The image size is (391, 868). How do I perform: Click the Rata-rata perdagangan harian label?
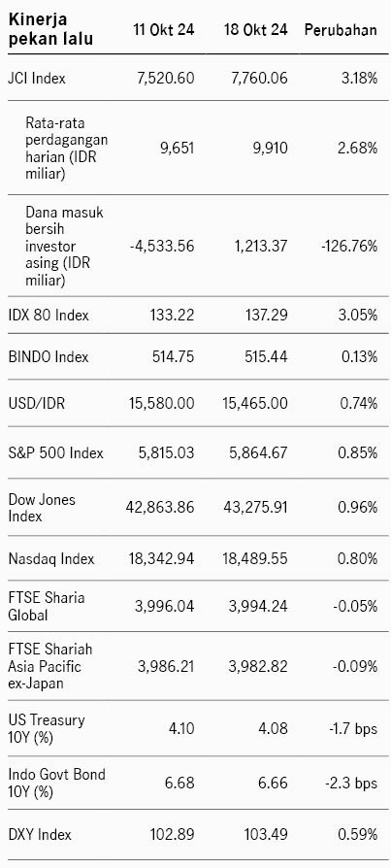tap(66, 148)
